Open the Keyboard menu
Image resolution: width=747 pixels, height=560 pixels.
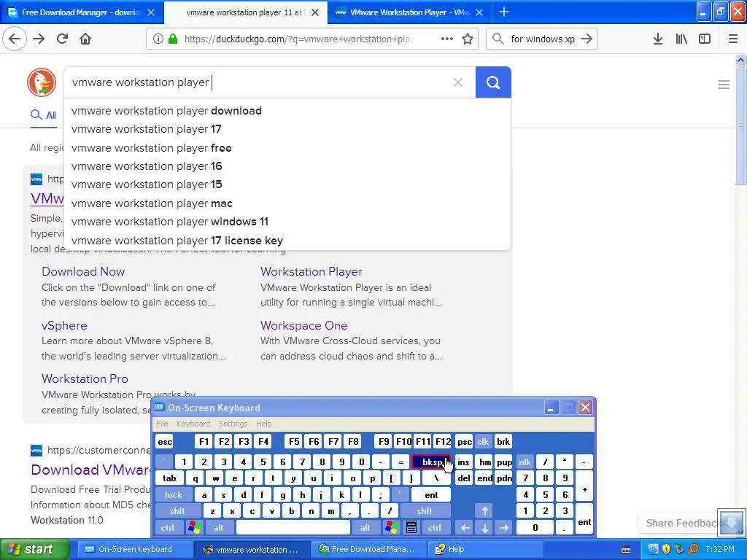coord(193,424)
